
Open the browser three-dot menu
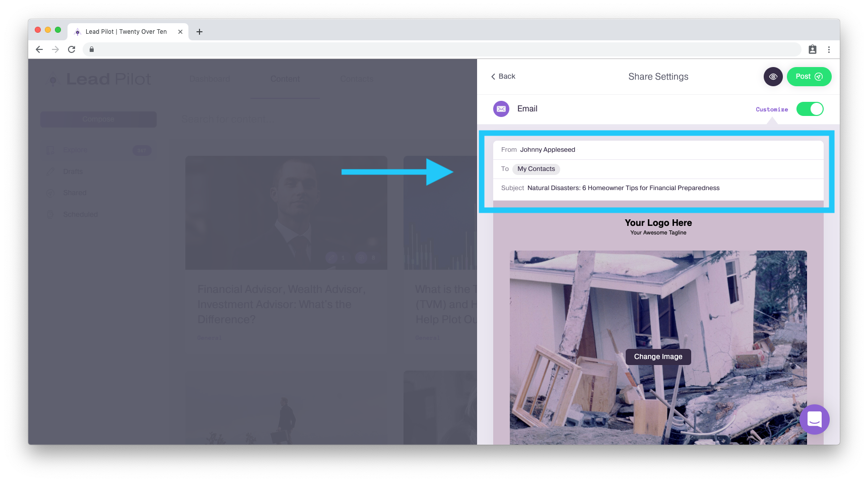pyautogui.click(x=829, y=49)
